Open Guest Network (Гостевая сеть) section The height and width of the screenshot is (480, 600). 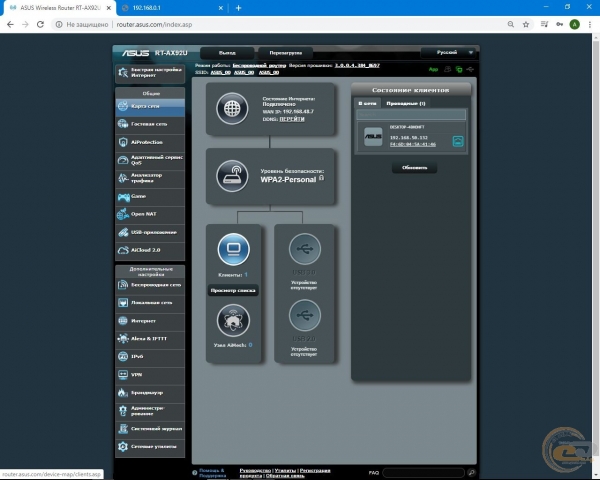[150, 124]
